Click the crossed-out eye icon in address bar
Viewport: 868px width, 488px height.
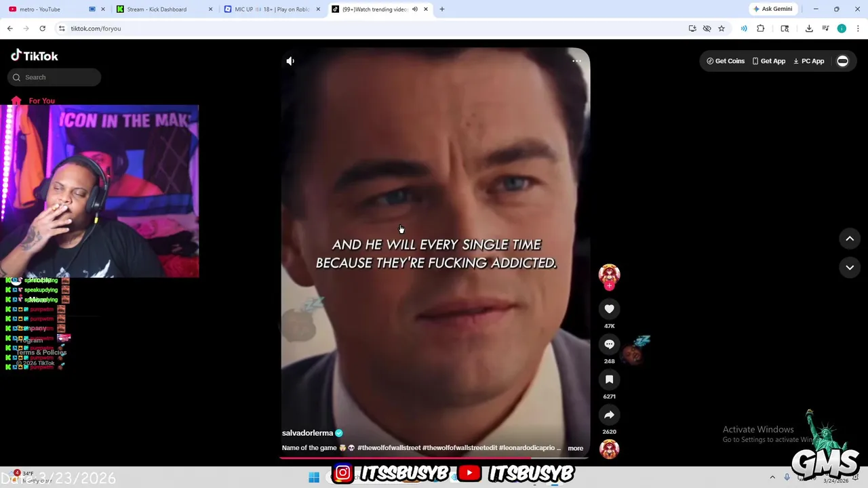[707, 28]
